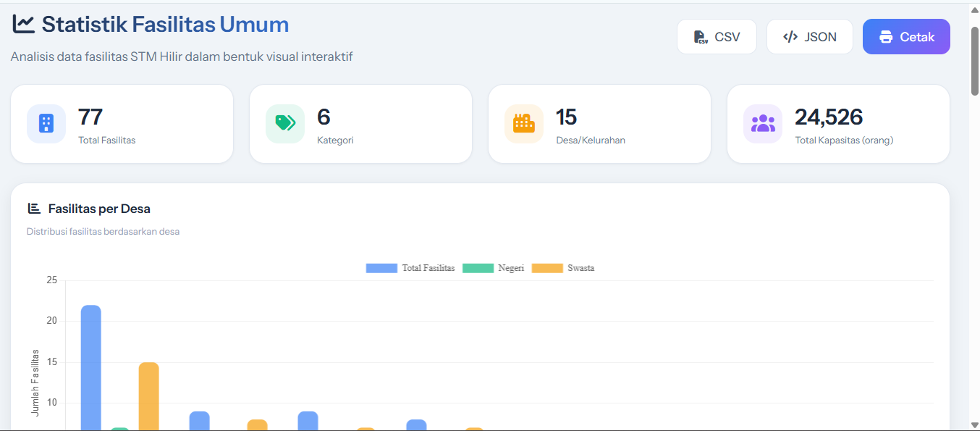Export data with the JSON button
The width and height of the screenshot is (980, 431).
(x=810, y=37)
